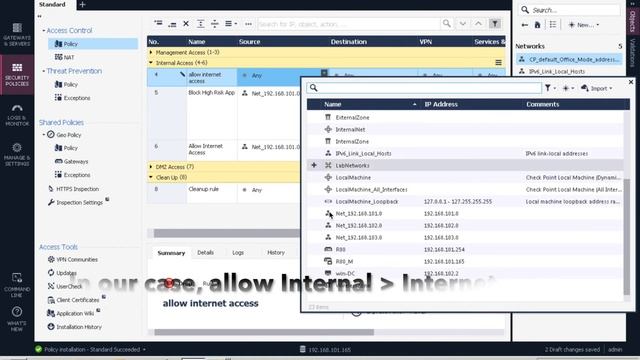The height and width of the screenshot is (360, 640).
Task: Open Application Wiki link
Action: pos(71,313)
